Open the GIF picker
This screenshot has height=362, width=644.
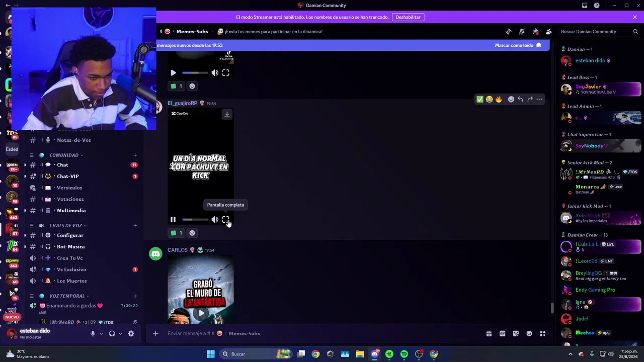502,333
